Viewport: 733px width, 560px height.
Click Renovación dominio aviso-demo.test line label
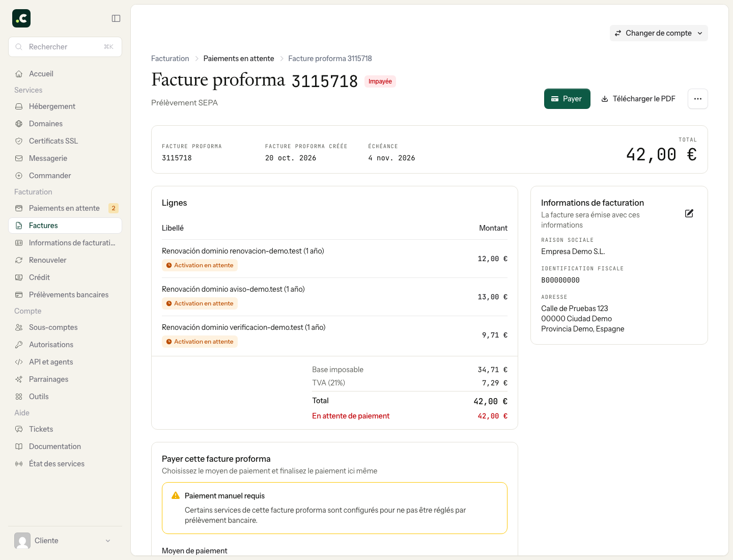233,289
